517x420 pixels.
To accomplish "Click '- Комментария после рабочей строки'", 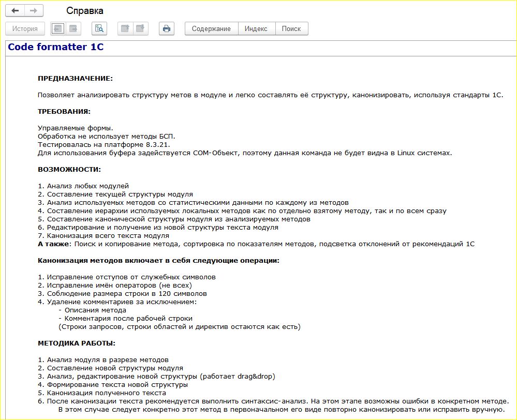I will point(125,319).
